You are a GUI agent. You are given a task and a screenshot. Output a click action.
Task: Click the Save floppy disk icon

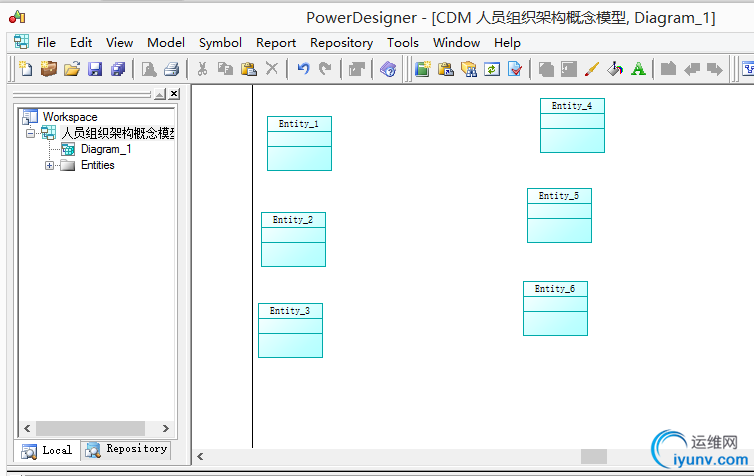(95, 69)
